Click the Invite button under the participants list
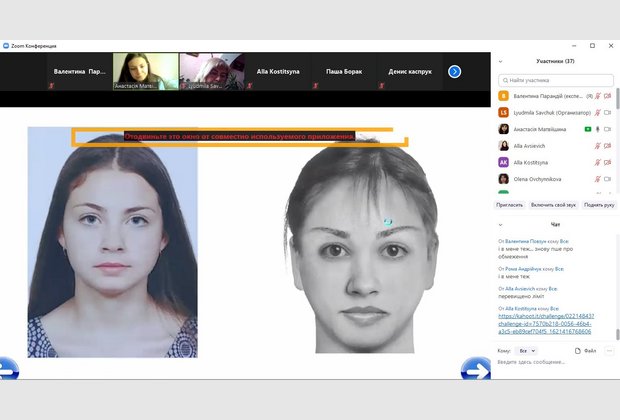The width and height of the screenshot is (620, 420). pos(510,204)
